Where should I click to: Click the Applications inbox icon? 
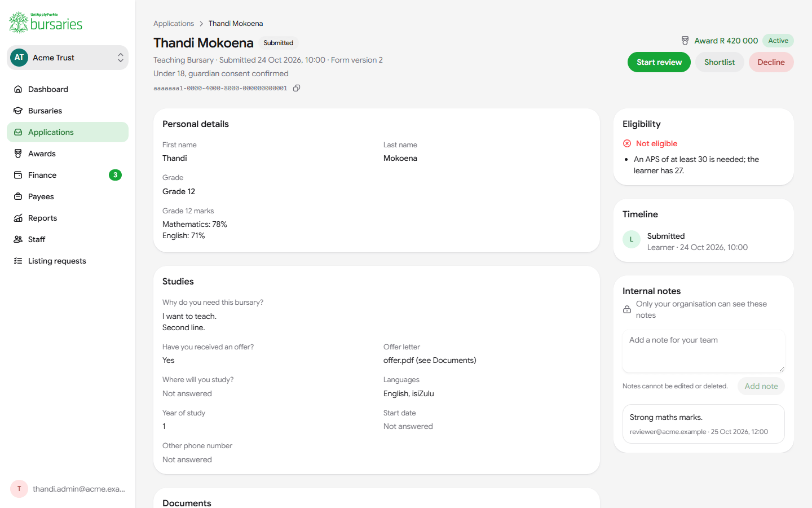18,132
